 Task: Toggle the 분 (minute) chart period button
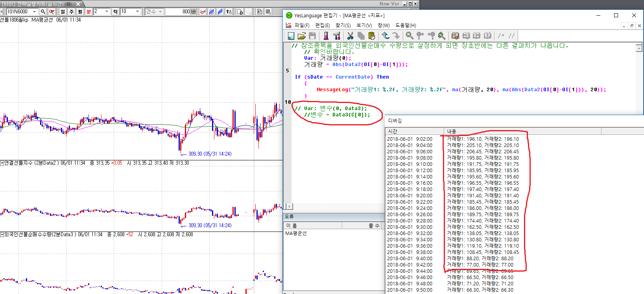(89, 12)
